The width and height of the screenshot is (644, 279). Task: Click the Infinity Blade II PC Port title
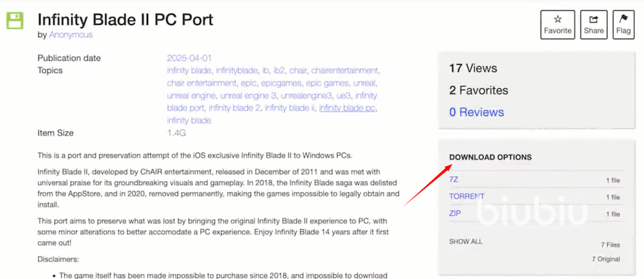tap(125, 20)
